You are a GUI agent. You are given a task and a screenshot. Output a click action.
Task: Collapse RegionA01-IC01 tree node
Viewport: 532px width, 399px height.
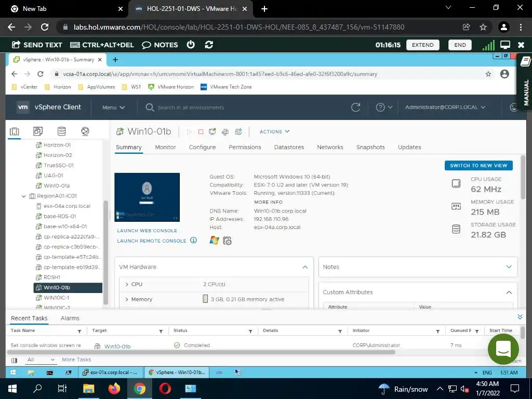[24, 196]
